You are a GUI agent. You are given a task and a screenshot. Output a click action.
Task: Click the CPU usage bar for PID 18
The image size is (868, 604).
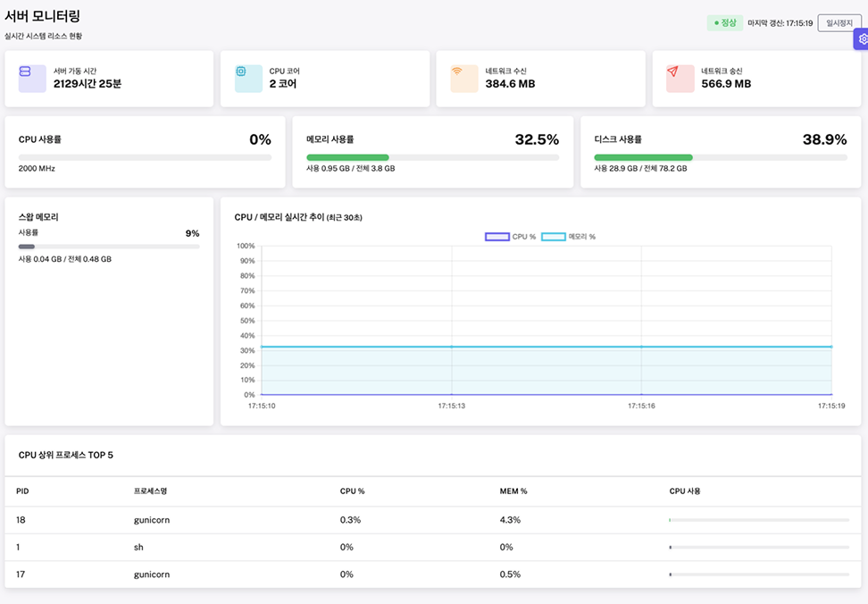coord(759,520)
